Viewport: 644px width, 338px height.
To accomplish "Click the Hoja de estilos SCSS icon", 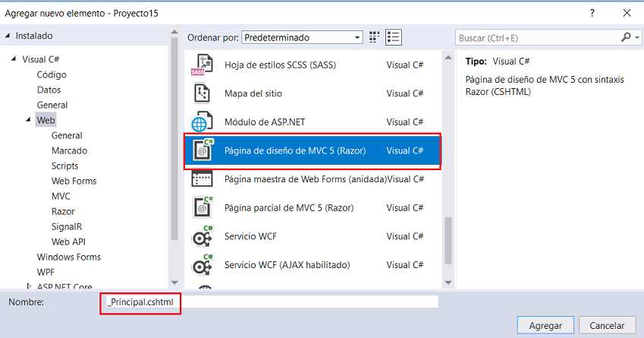I will pyautogui.click(x=202, y=65).
